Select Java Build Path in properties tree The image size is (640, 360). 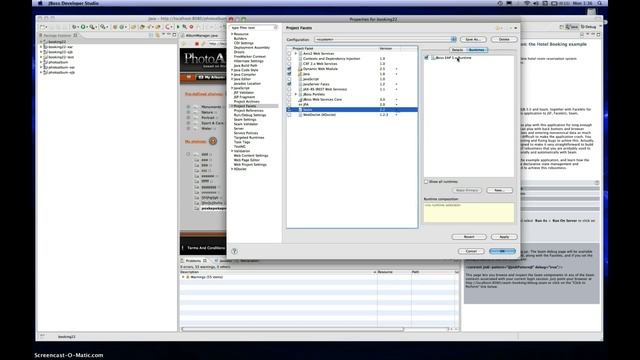pyautogui.click(x=246, y=66)
